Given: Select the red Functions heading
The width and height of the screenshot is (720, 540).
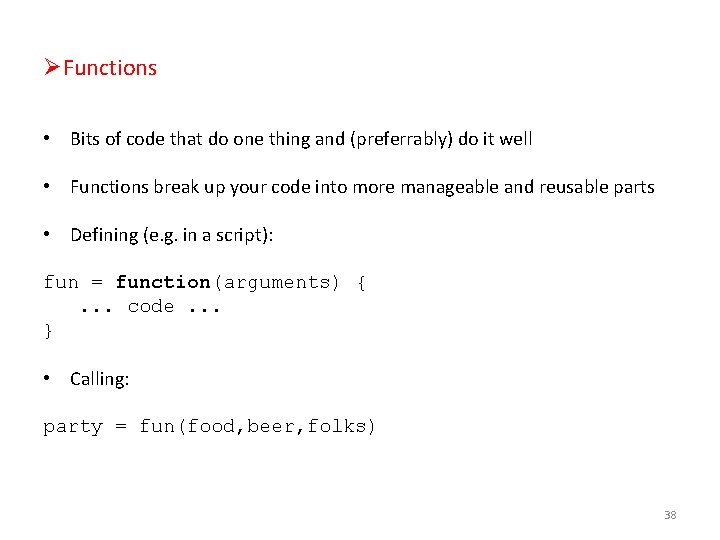Looking at the screenshot, I should 110,68.
